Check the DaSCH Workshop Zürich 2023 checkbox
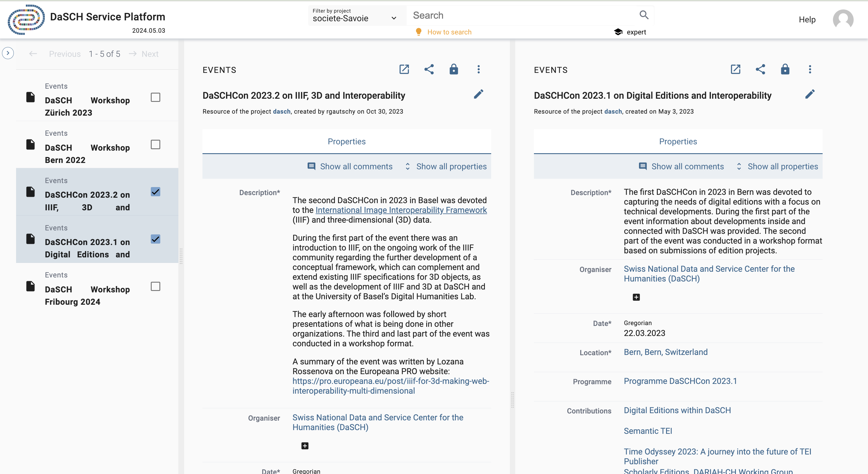The height and width of the screenshot is (474, 868). 155,97
